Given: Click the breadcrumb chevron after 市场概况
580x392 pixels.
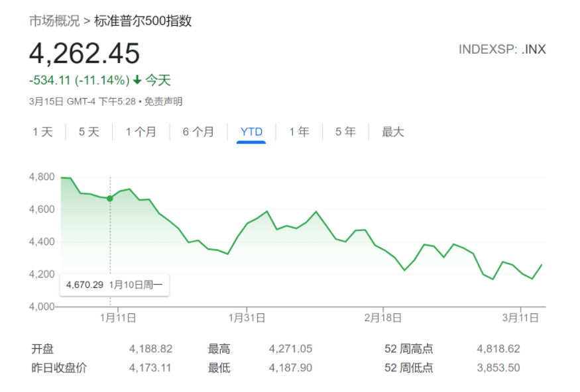Looking at the screenshot, I should click(x=87, y=22).
